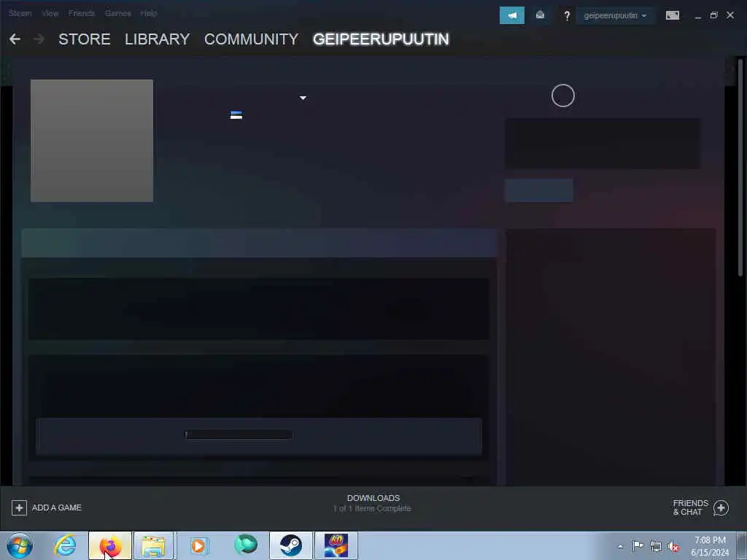Open the GEIPEERUPUUTIN profile tab
The height and width of the screenshot is (560, 747).
point(381,39)
